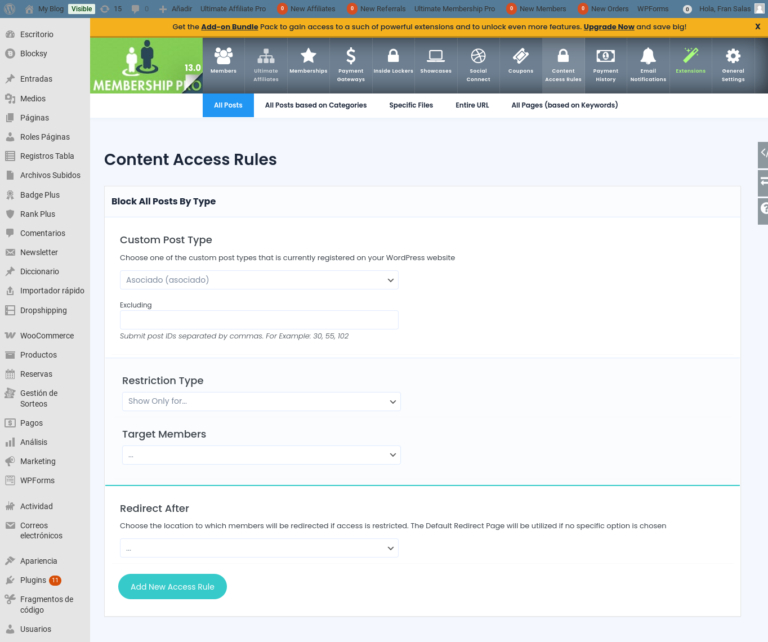
Task: Open Añadir menu in admin bar
Action: (x=176, y=9)
